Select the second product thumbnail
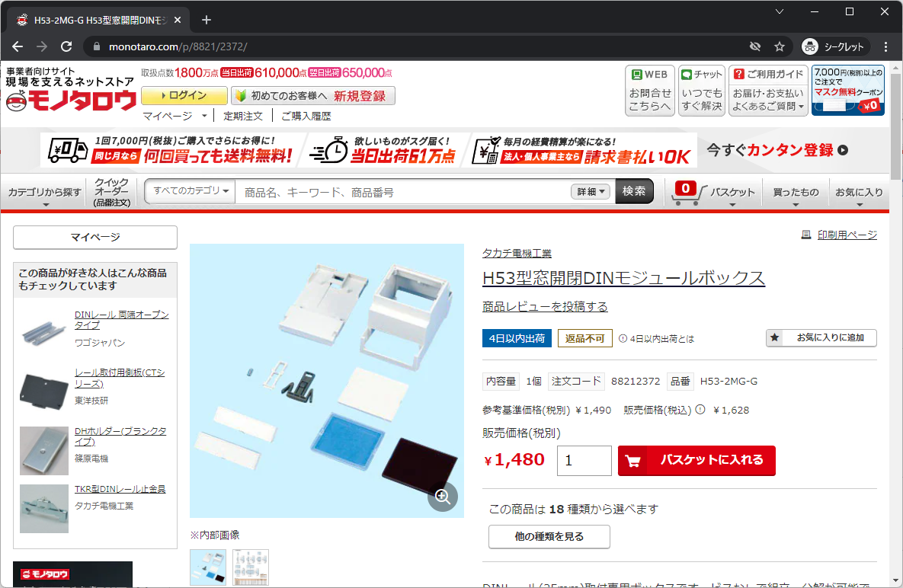The image size is (903, 588). click(251, 567)
